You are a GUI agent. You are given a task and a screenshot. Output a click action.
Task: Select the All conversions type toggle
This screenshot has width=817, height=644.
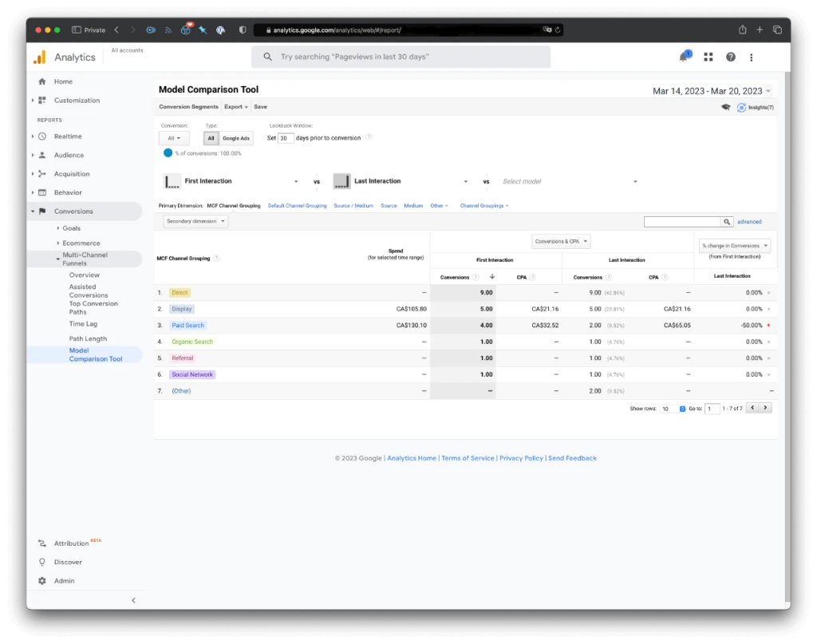tap(211, 137)
